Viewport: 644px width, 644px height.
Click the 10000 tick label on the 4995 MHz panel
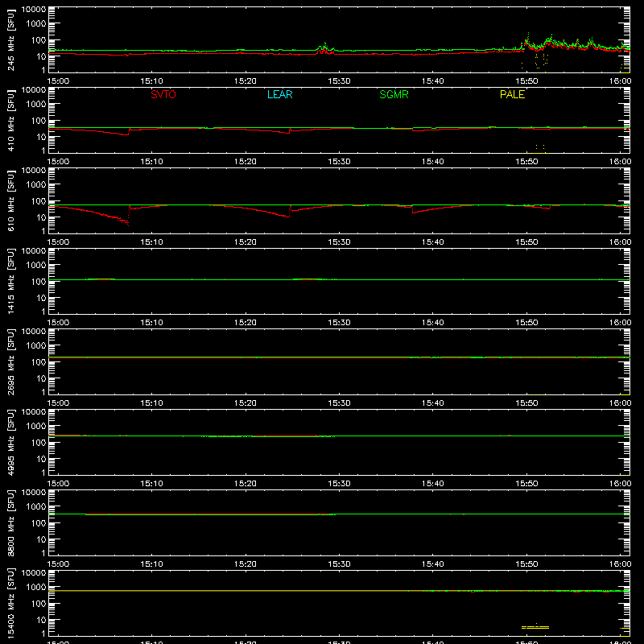[x=34, y=412]
